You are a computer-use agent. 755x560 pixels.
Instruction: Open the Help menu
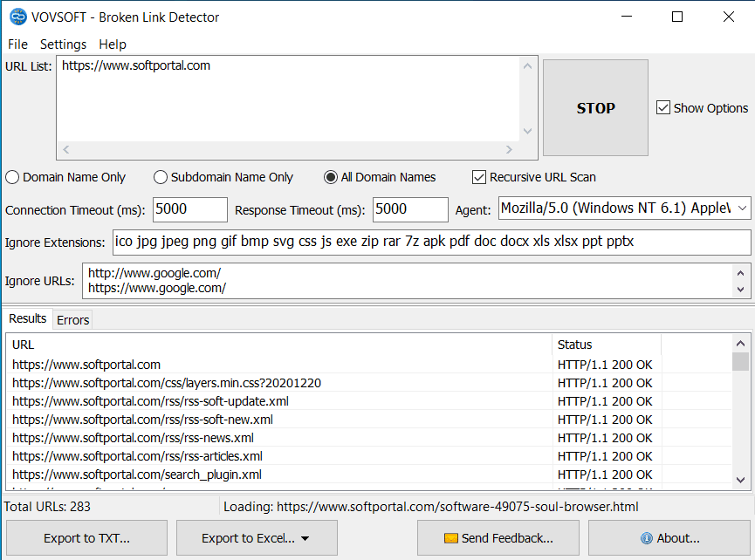[113, 44]
